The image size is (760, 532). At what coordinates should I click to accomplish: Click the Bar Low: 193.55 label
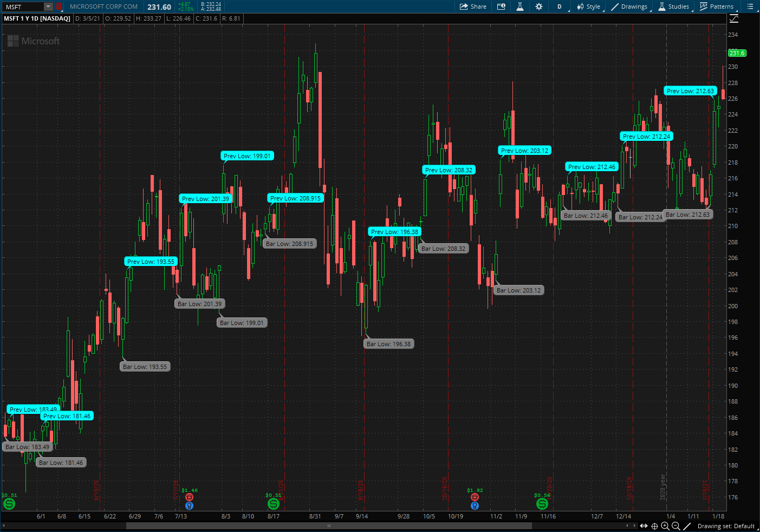pos(145,367)
